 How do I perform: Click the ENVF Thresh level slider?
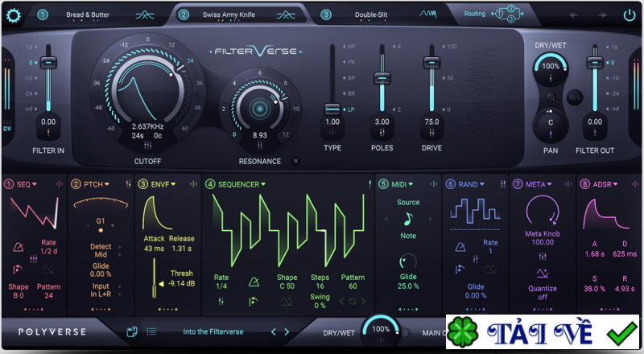[x=155, y=278]
